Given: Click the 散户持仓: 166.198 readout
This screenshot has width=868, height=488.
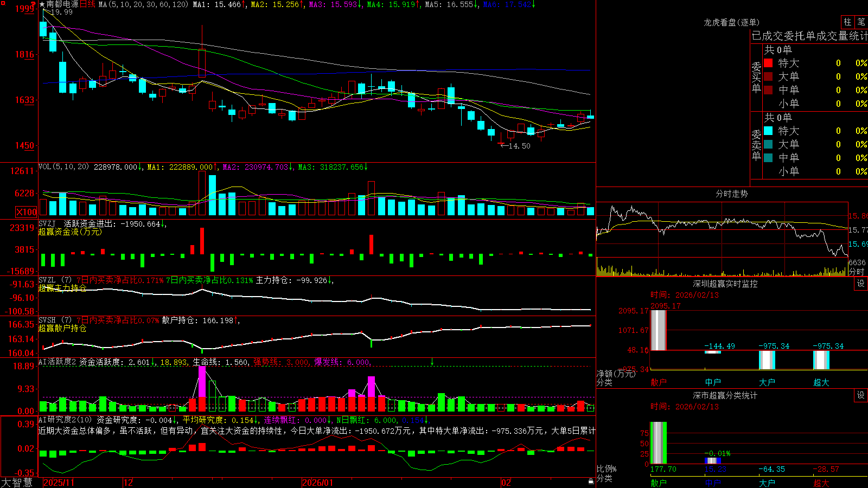Looking at the screenshot, I should pyautogui.click(x=198, y=320).
